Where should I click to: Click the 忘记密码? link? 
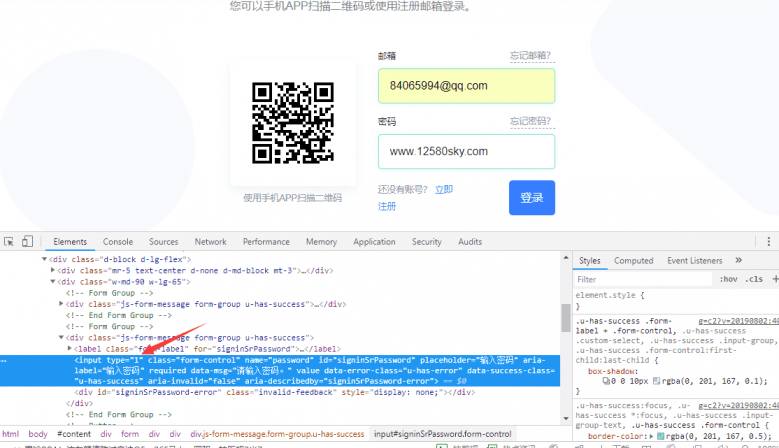(530, 121)
